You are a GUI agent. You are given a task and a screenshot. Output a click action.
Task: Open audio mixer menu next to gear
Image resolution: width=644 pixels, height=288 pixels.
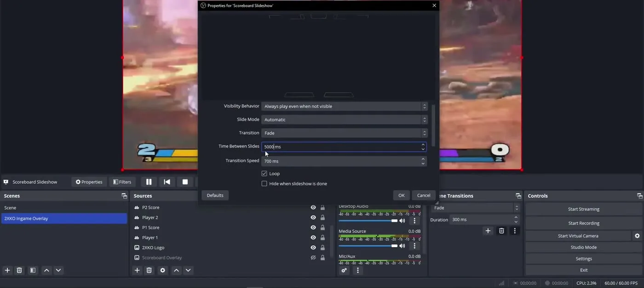click(358, 271)
